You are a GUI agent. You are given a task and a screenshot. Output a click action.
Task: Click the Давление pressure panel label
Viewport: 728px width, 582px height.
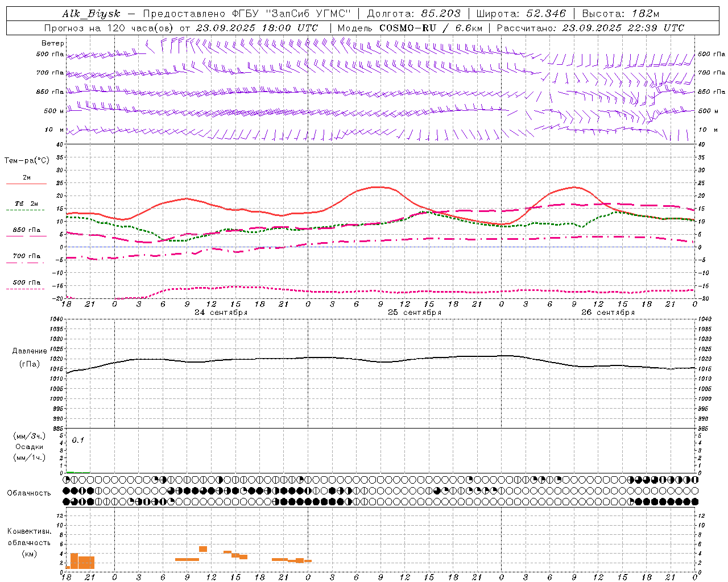[30, 351]
